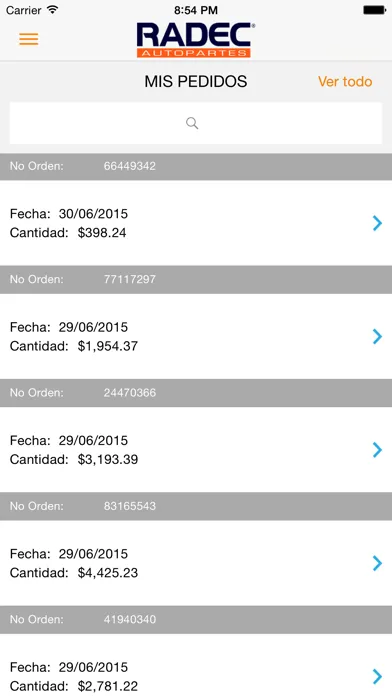Open details chevron for $2,781.22 order
Image resolution: width=392 pixels, height=696 pixels.
[x=377, y=676]
